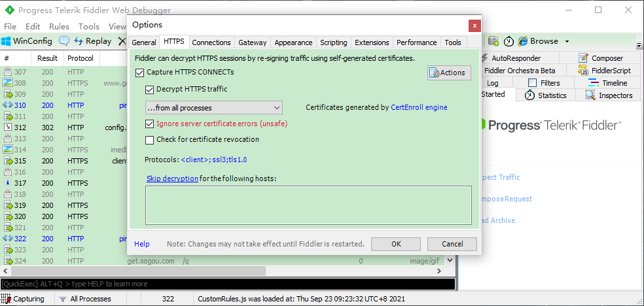The image size is (644, 306).
Task: Click the session list scroll down arrow
Action: pos(450,260)
